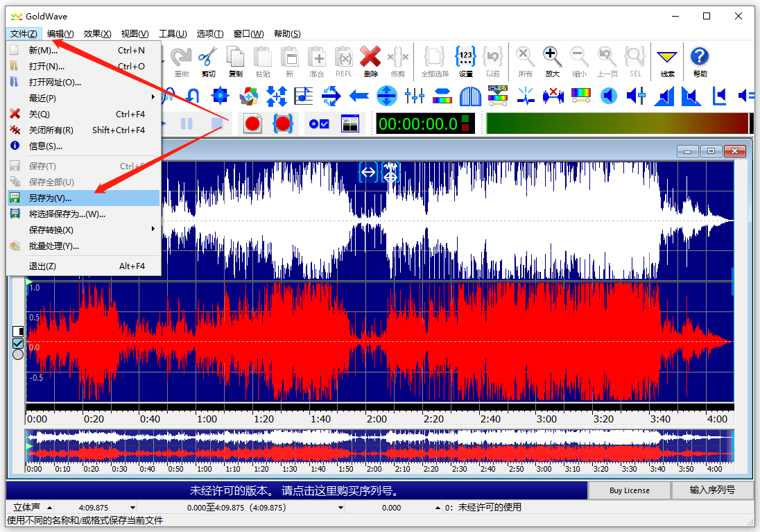The width and height of the screenshot is (760, 532).
Task: Click the green-red volume level meter bar
Action: coord(617,123)
